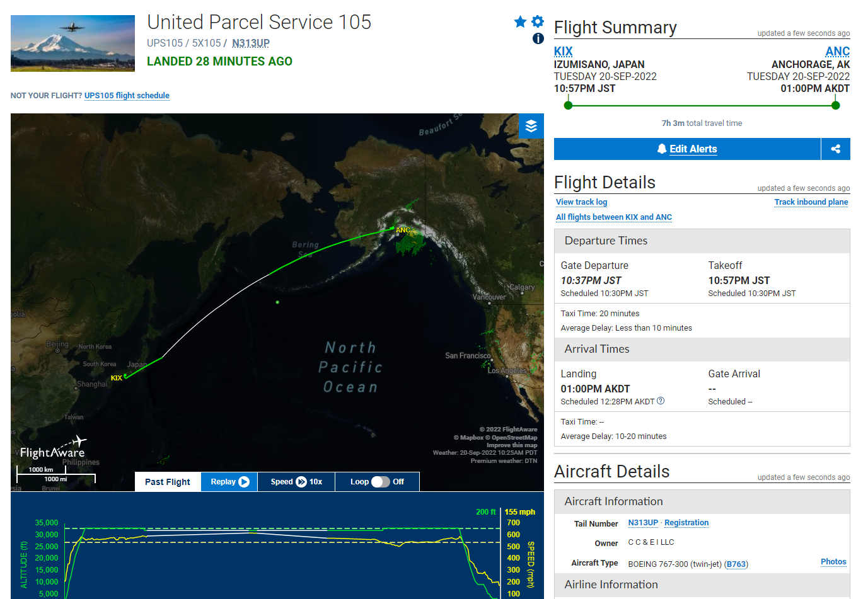Click the B763 aircraft type link
The image size is (868, 599).
click(x=736, y=564)
